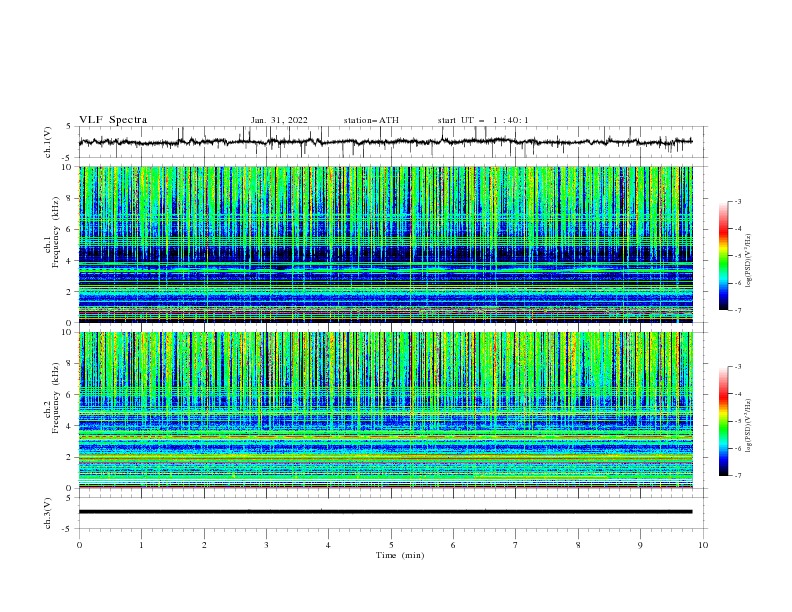Click the time axis tick label "6"
The width and height of the screenshot is (792, 612).
[453, 545]
